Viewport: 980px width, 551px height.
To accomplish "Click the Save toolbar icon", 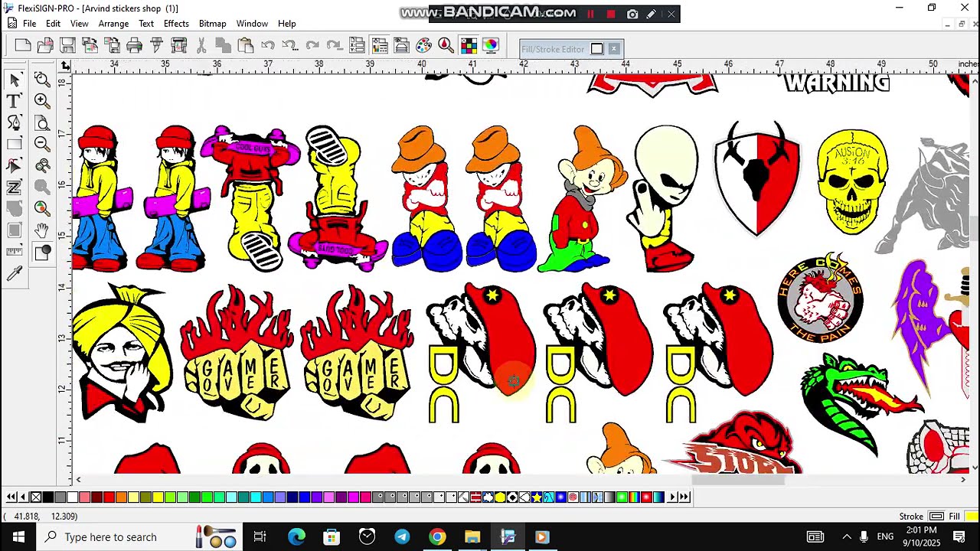I will (x=67, y=46).
